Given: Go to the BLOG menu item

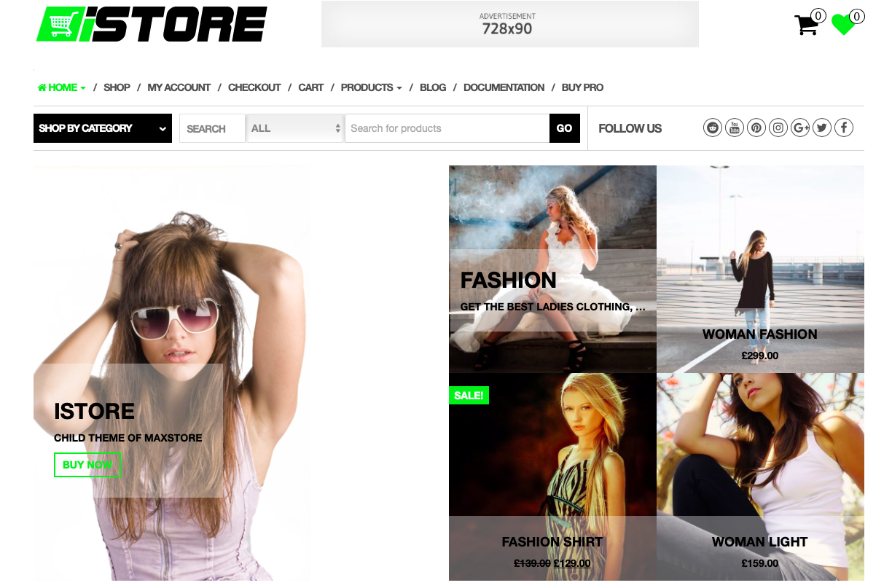Looking at the screenshot, I should tap(433, 87).
